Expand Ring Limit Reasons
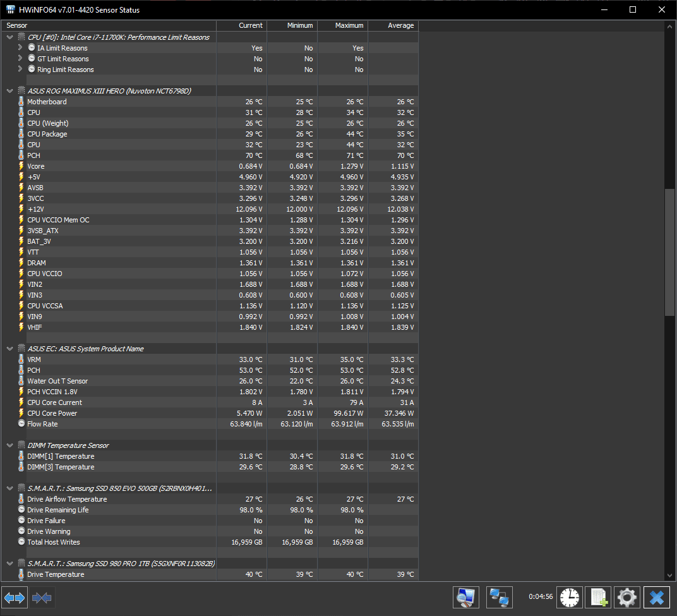 [20, 68]
